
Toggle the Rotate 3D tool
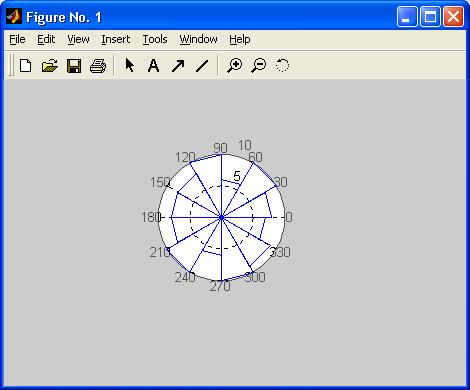[282, 65]
